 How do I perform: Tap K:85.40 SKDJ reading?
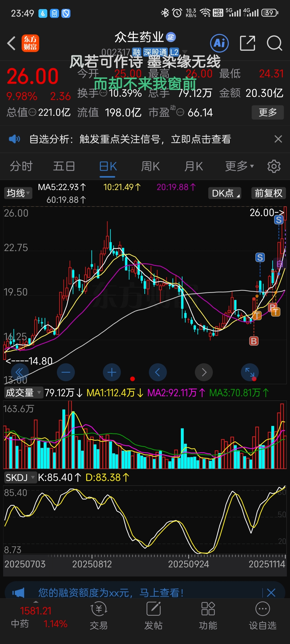(60, 477)
